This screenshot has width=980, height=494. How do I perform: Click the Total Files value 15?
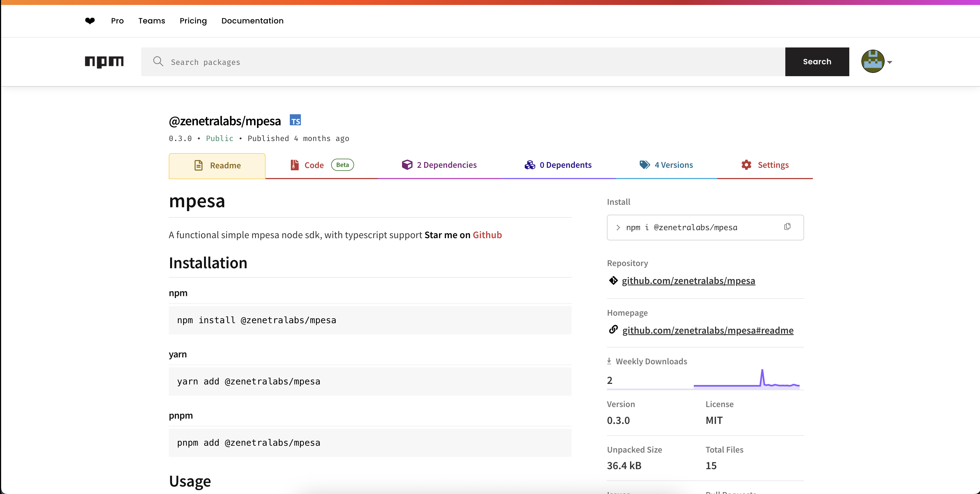[x=711, y=466]
